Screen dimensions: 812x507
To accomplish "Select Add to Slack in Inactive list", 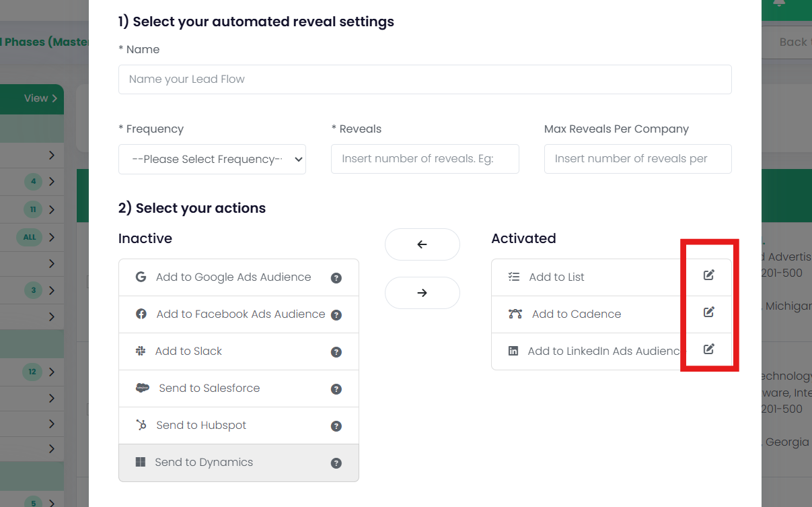I will (188, 351).
